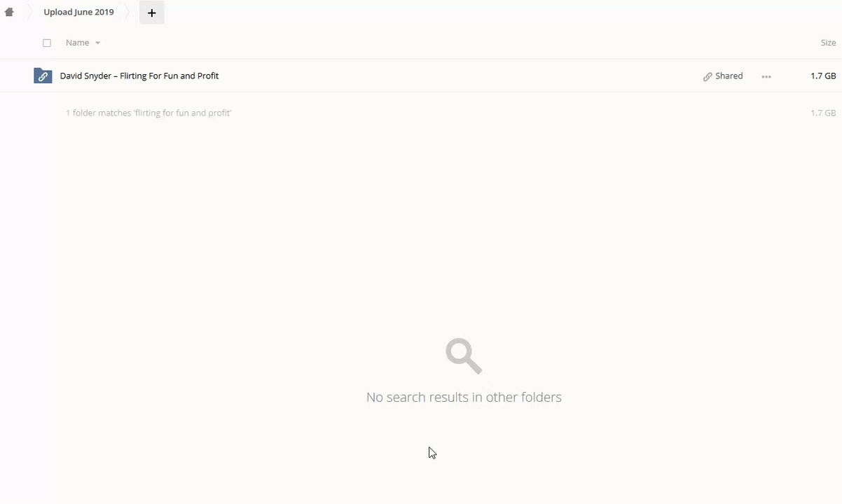Select the David Snyder row by its empty area
Image resolution: width=842 pixels, height=504 pixels.
click(x=455, y=76)
